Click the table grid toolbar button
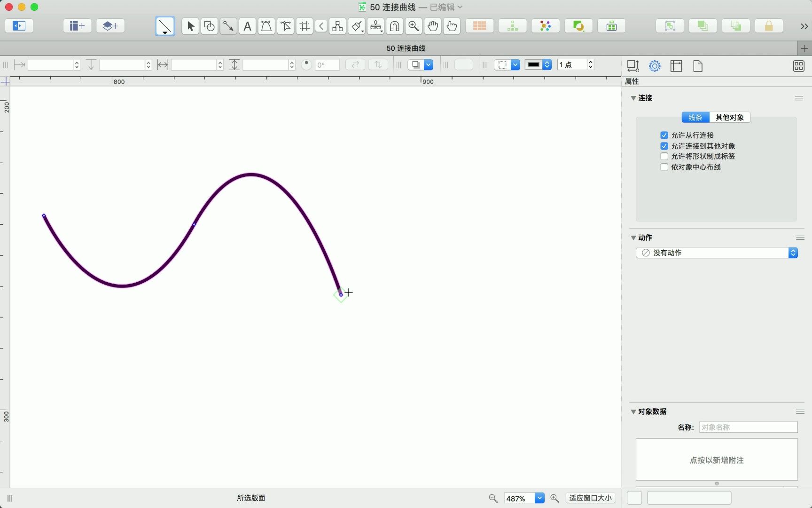This screenshot has height=508, width=812. (x=479, y=26)
